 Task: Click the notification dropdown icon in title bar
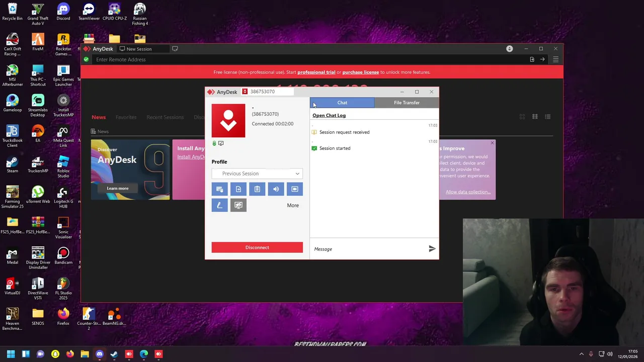pos(510,49)
